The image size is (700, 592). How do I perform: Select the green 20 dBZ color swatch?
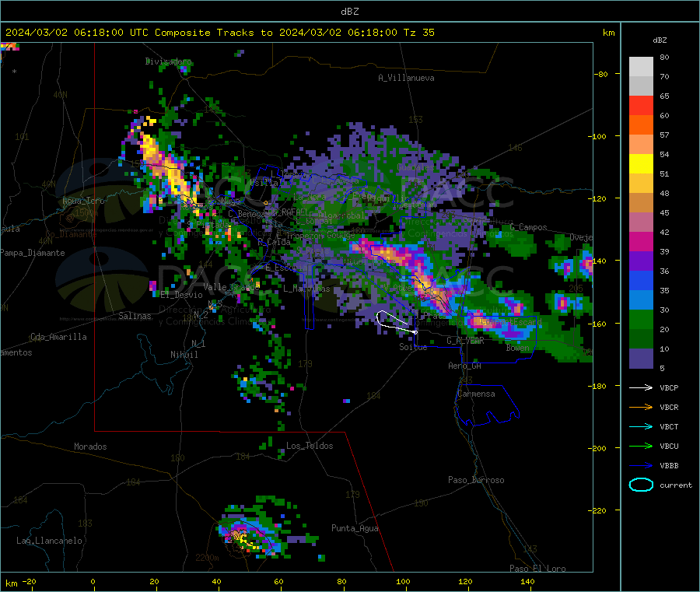641,319
